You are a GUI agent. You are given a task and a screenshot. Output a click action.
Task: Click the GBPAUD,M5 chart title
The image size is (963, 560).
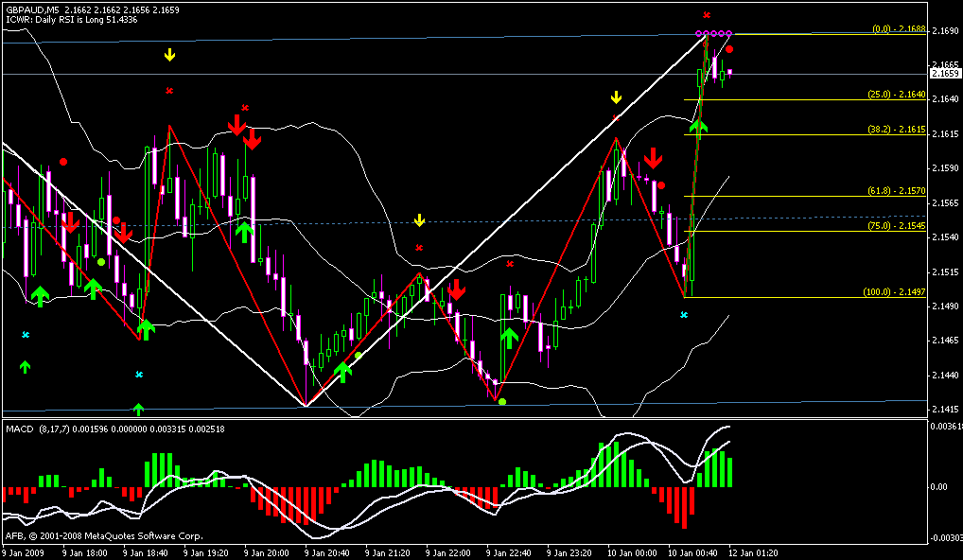tap(33, 8)
